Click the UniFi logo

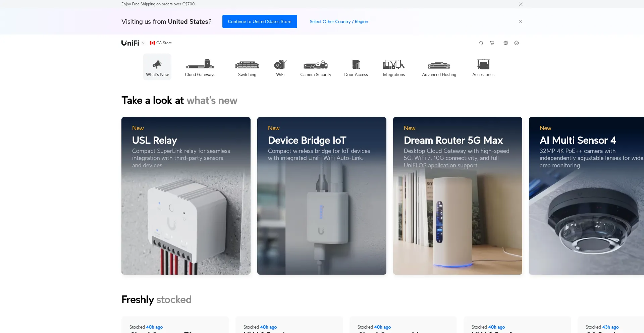130,43
